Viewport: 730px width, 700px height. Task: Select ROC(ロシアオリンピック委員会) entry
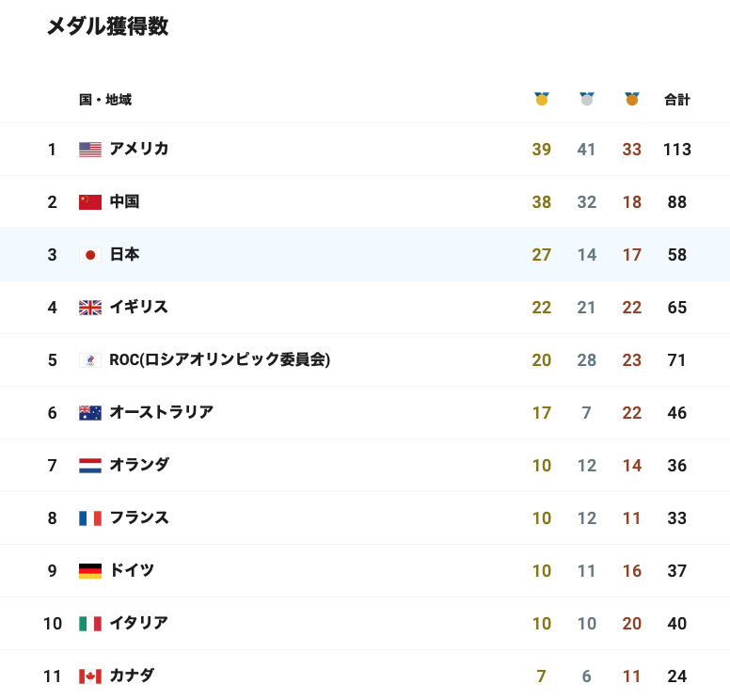pyautogui.click(x=220, y=359)
